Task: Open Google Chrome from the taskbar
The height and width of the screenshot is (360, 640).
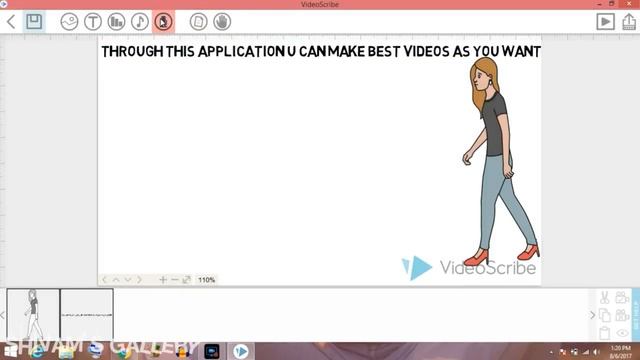Action: tap(124, 351)
